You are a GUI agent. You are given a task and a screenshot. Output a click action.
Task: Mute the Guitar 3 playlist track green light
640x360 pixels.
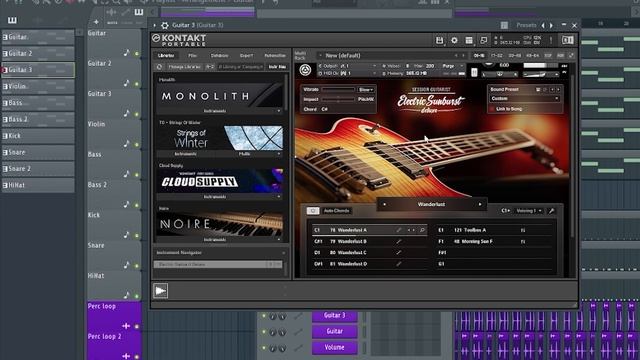(x=137, y=114)
